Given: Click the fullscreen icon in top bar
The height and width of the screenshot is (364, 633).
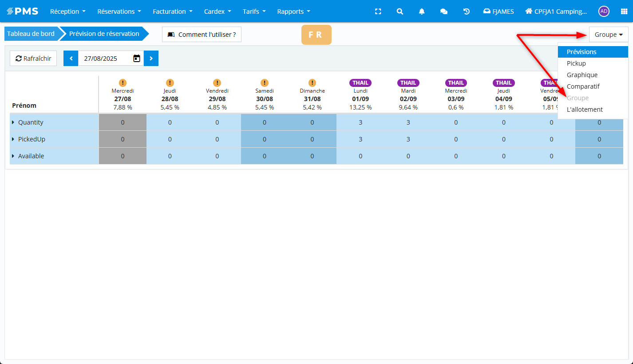Looking at the screenshot, I should (378, 12).
